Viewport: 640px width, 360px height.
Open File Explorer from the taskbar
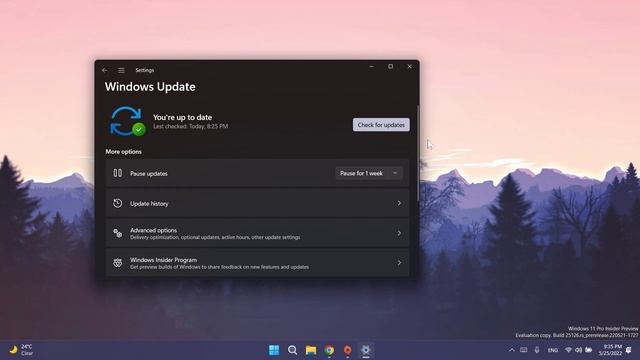pos(311,350)
